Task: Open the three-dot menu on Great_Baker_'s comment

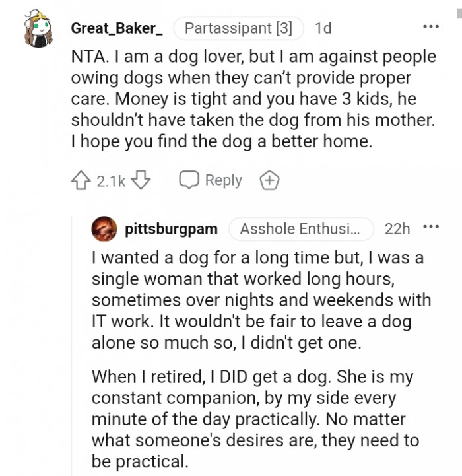Action: click(430, 28)
